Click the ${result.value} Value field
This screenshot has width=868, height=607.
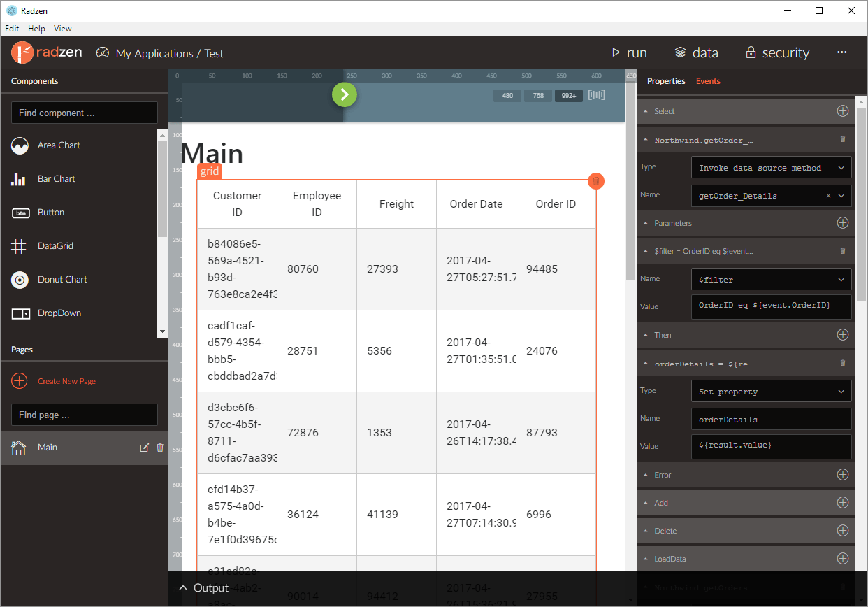[771, 446]
